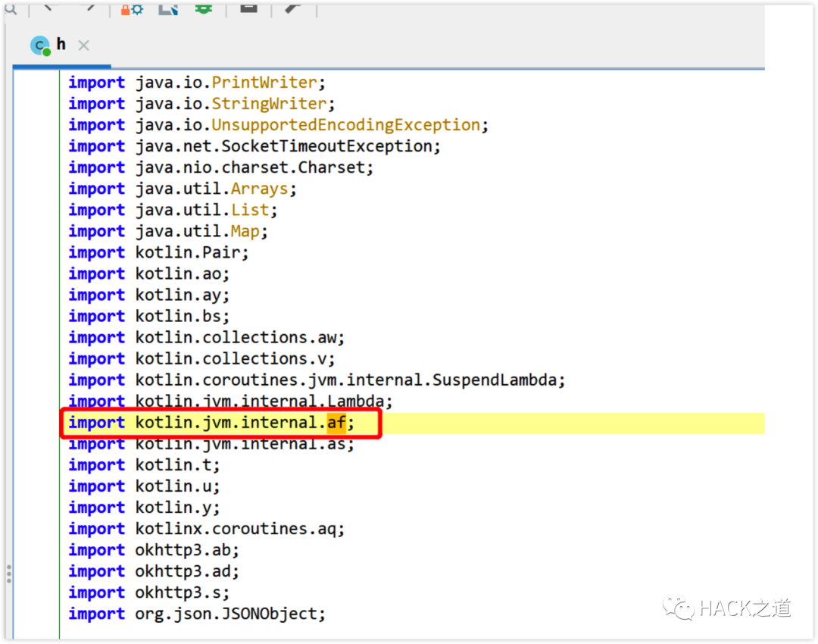This screenshot has width=818, height=644.
Task: Open the Arrays class reference
Action: point(259,189)
